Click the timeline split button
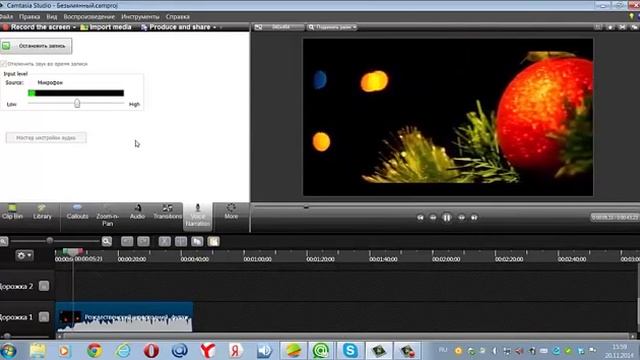 [x=181, y=241]
